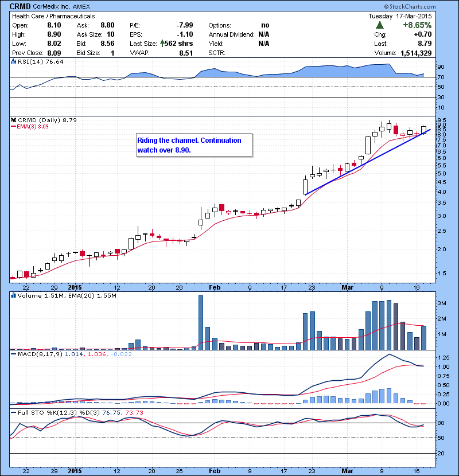
Task: Click the 1.25 MACD axis label
Action: tap(444, 358)
